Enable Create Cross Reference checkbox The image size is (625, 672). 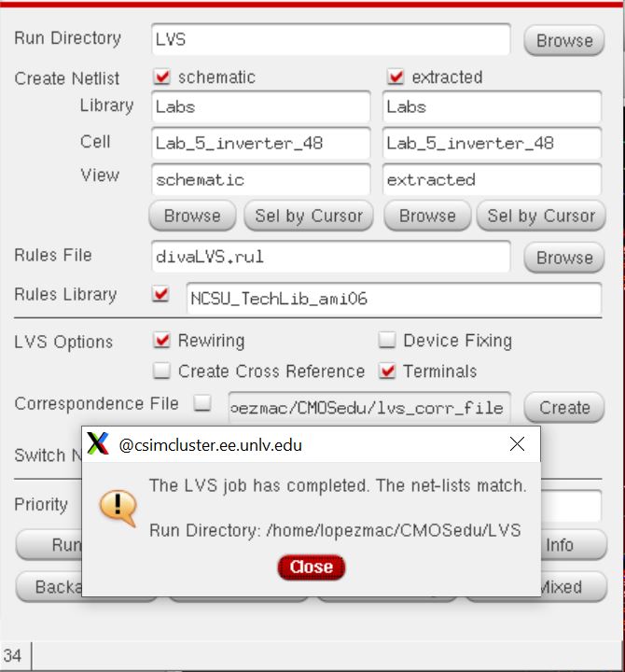162,371
